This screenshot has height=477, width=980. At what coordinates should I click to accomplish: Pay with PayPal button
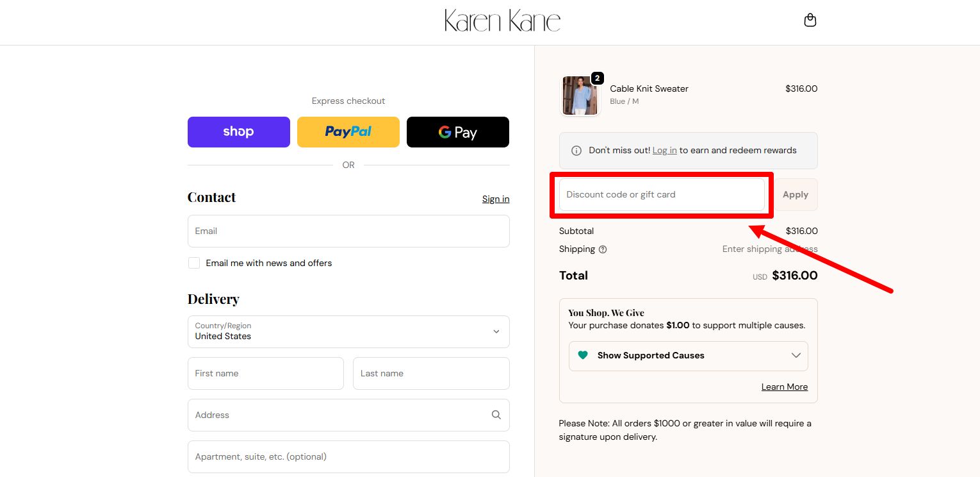348,132
